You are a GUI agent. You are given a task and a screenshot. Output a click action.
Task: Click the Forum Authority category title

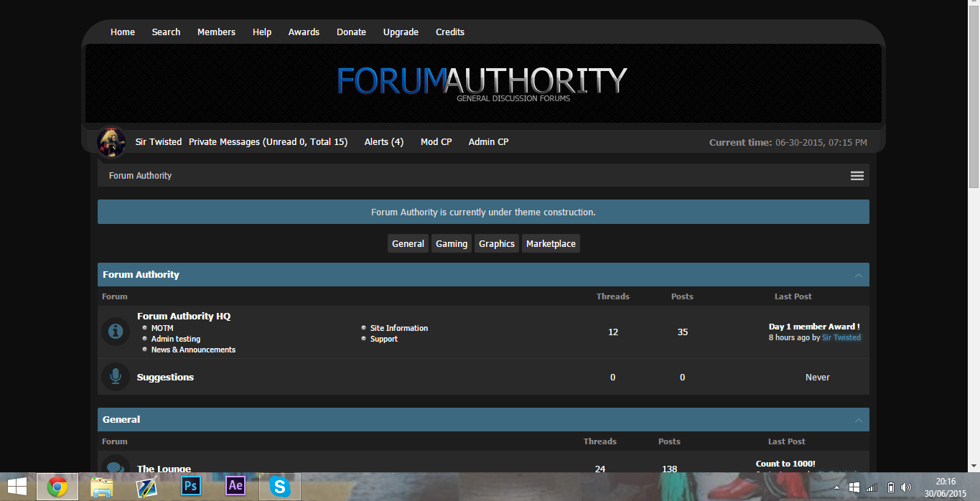(141, 275)
